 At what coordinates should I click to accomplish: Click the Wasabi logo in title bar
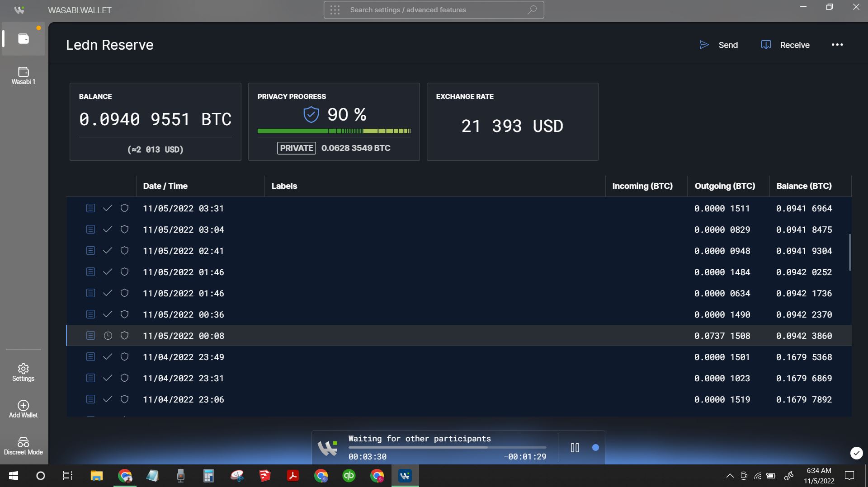coord(19,10)
